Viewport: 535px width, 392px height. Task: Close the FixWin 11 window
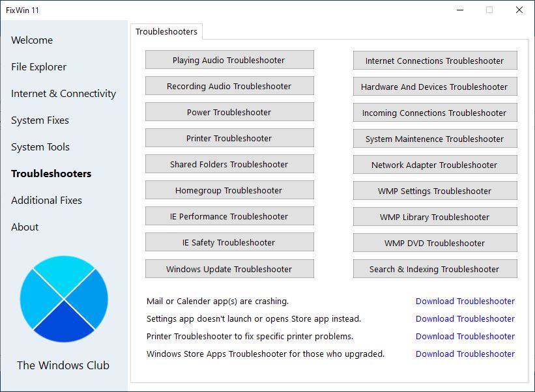click(x=519, y=10)
